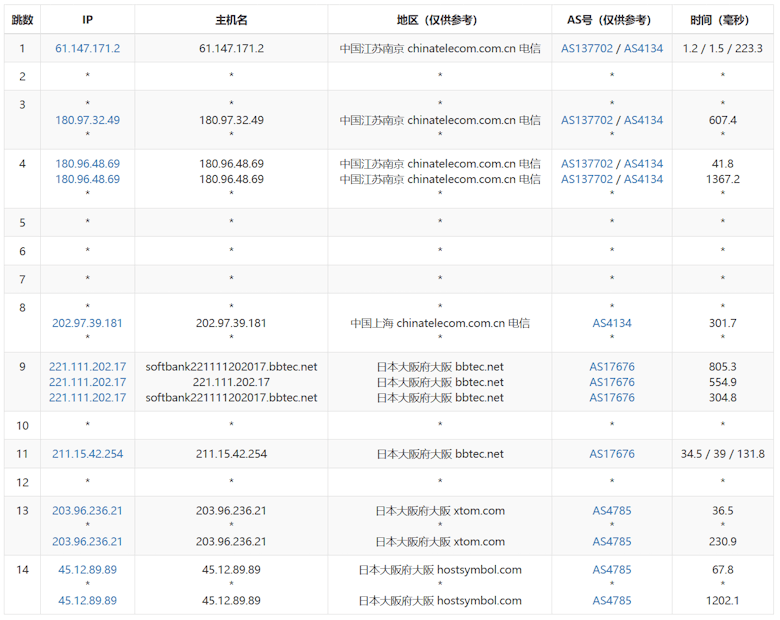The image size is (780, 620).
Task: Select the 地区（仅供参考）column header
Action: [440, 20]
